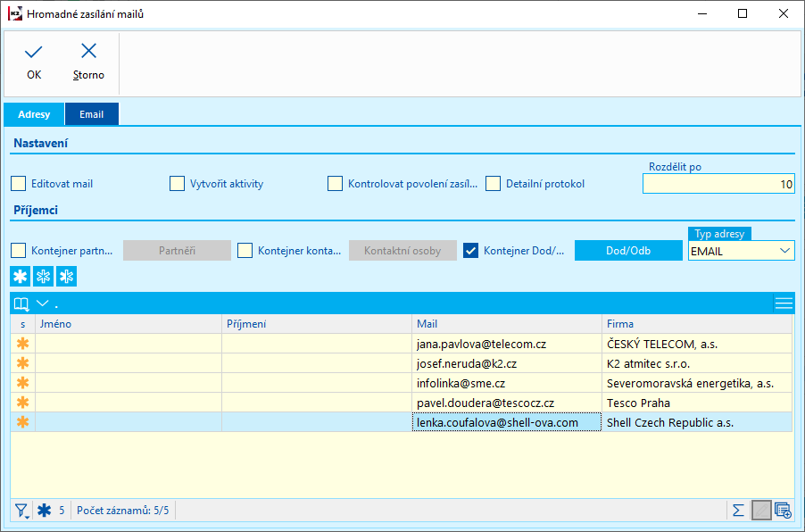Expand the chevron next to book icon

coord(42,303)
